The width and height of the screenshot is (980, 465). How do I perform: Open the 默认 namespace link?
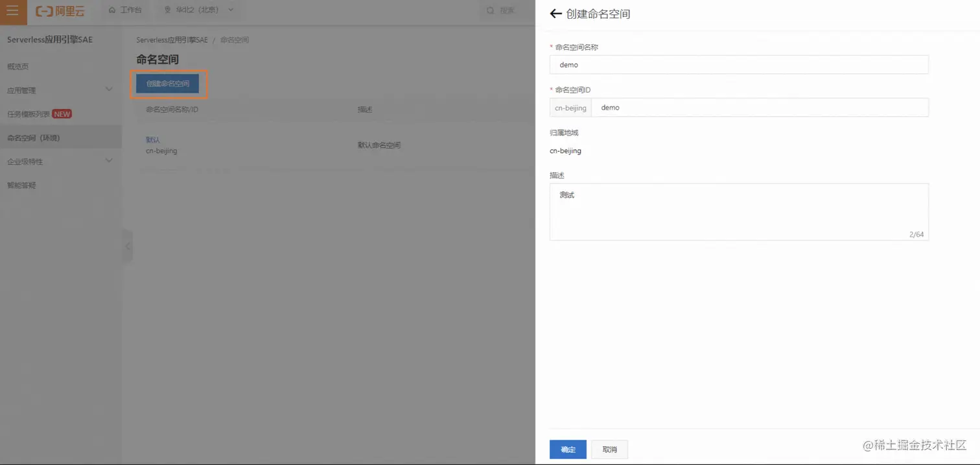[x=152, y=139]
